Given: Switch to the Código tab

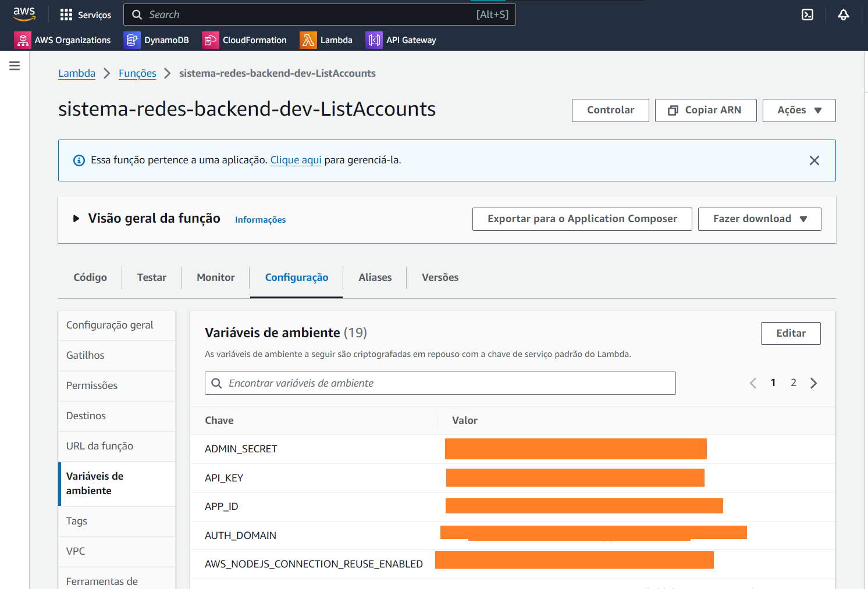Looking at the screenshot, I should coord(90,277).
